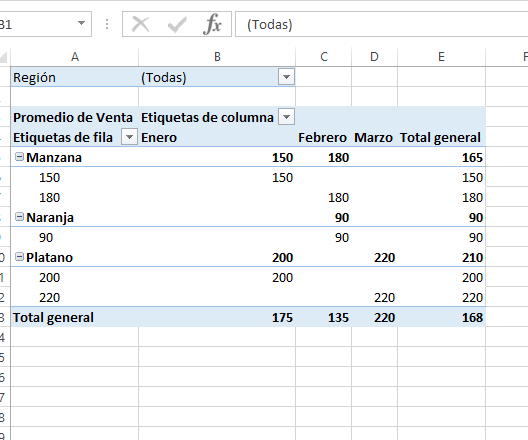Open the Name Box dropdown arrow
The height and width of the screenshot is (440, 528).
[81, 23]
